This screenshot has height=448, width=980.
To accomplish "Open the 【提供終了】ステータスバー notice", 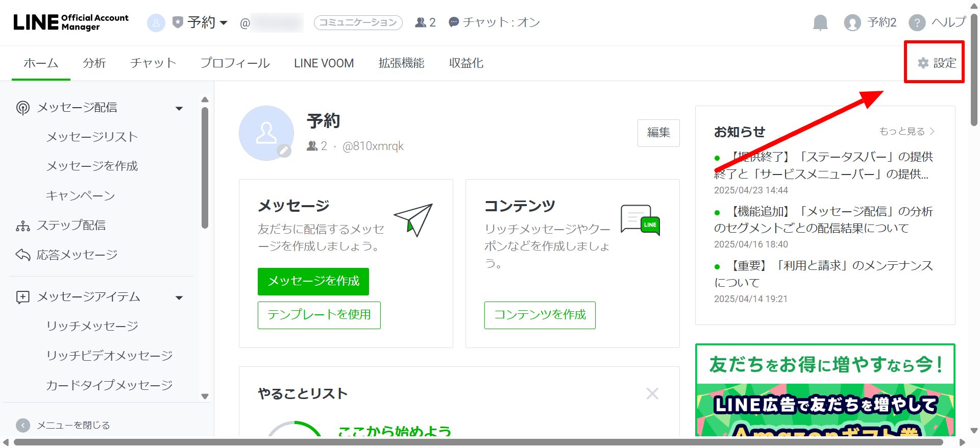I will point(823,165).
